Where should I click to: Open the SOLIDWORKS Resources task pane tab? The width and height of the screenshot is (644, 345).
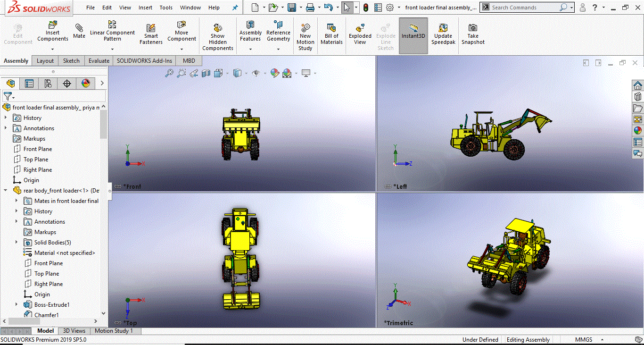638,85
